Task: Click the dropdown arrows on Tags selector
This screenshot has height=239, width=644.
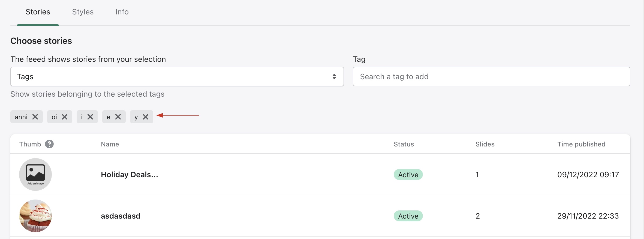Action: (334, 76)
